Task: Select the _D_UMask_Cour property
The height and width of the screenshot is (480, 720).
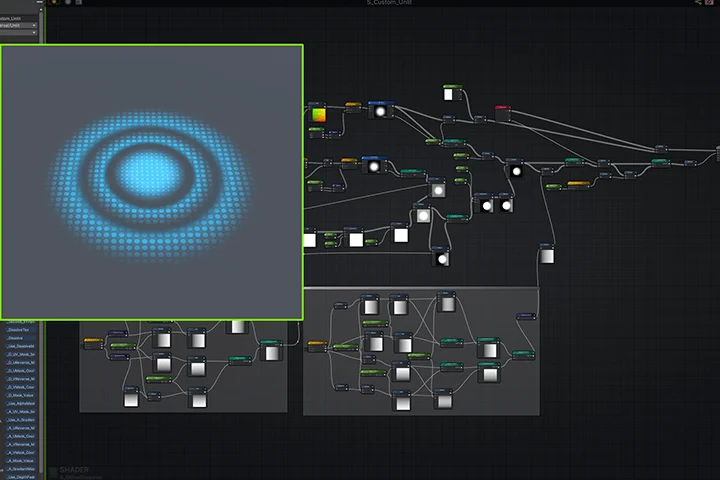Action: (x=21, y=371)
